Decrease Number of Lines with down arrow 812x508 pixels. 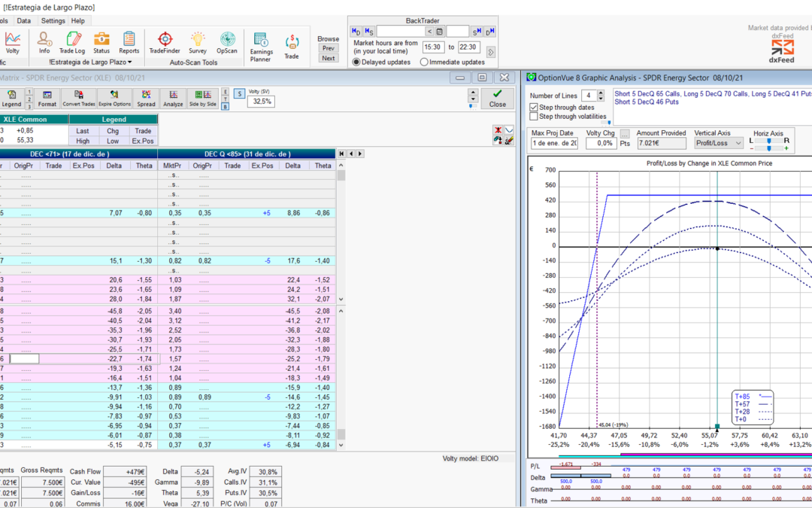(x=601, y=99)
